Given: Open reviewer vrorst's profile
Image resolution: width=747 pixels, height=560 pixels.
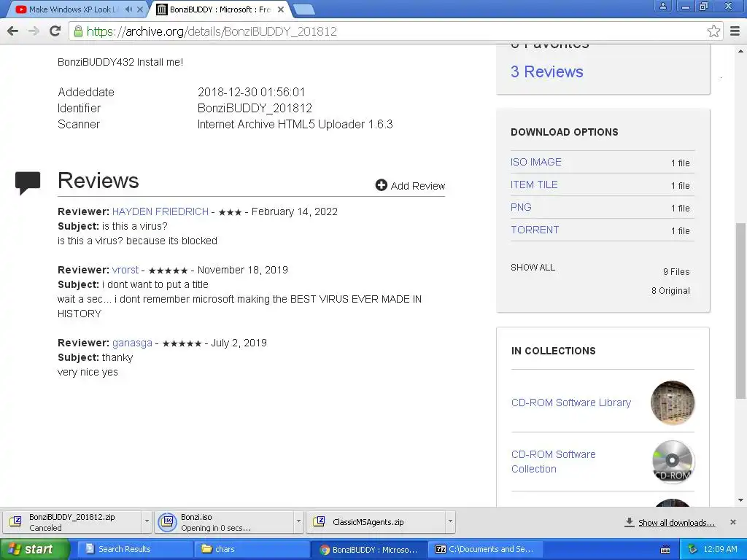Looking at the screenshot, I should (x=125, y=270).
